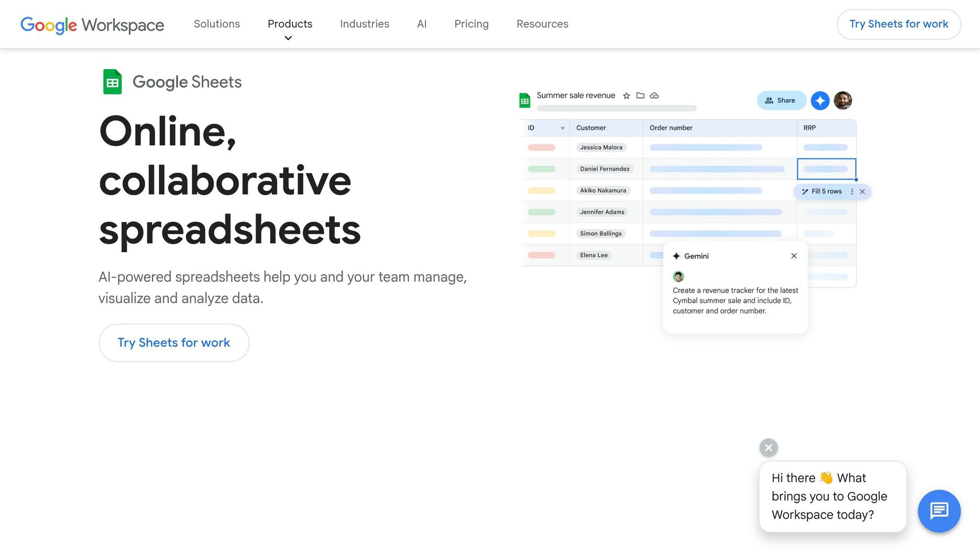980x551 pixels.
Task: Click the user avatar in the spreadsheet
Action: point(843,100)
